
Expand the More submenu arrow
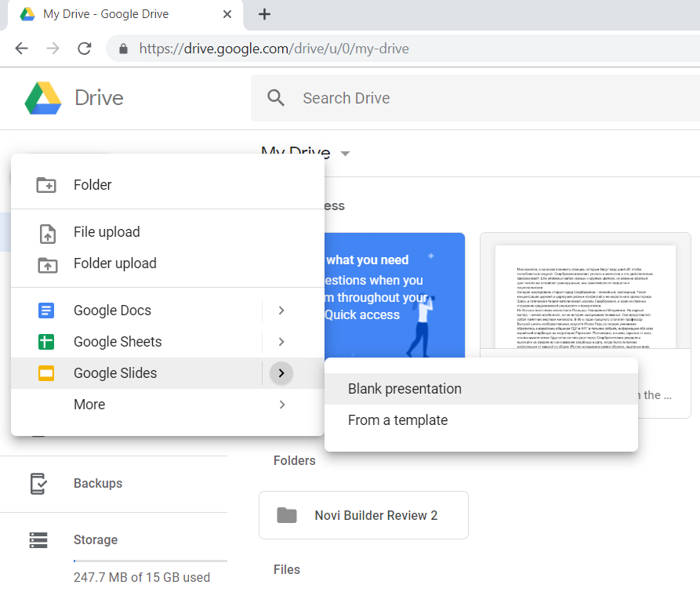point(281,405)
